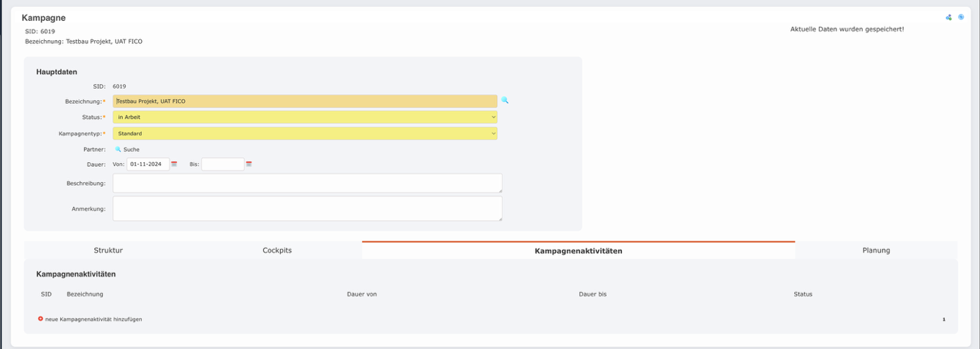
Task: Switch to the Struktur tab
Action: point(108,250)
